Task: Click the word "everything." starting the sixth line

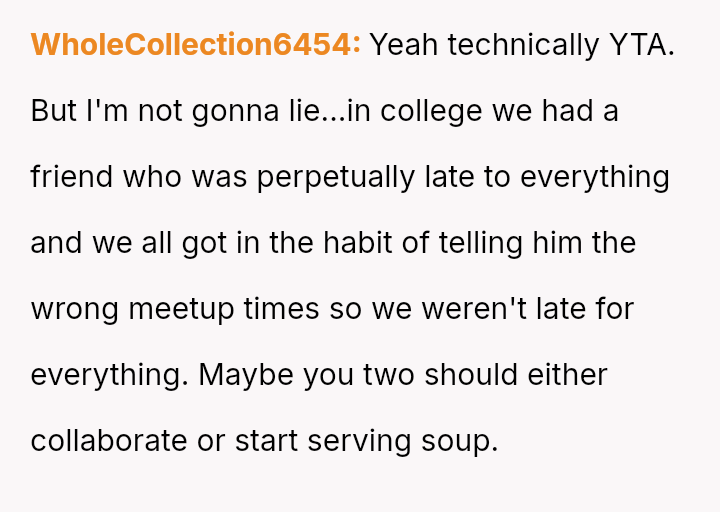Action: 110,375
